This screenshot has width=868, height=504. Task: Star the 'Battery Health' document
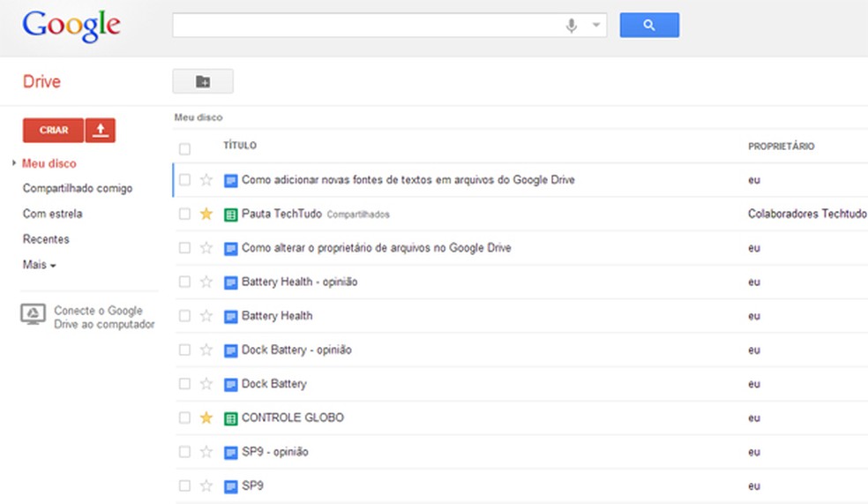click(206, 315)
